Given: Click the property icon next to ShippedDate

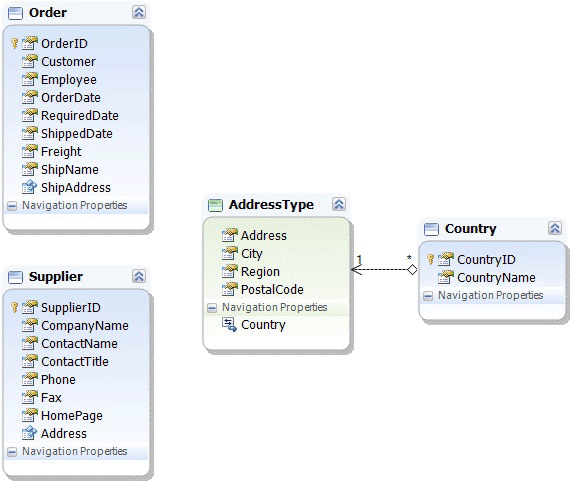Looking at the screenshot, I should click(x=30, y=133).
